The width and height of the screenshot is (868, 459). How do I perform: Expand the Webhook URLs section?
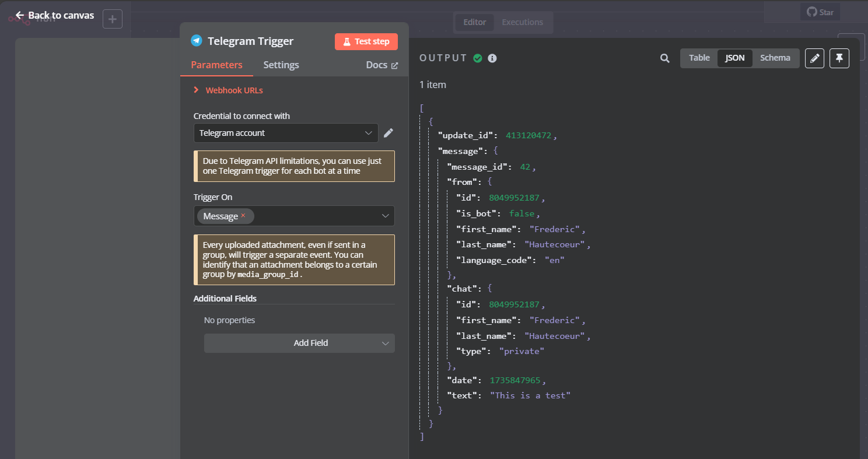[229, 90]
